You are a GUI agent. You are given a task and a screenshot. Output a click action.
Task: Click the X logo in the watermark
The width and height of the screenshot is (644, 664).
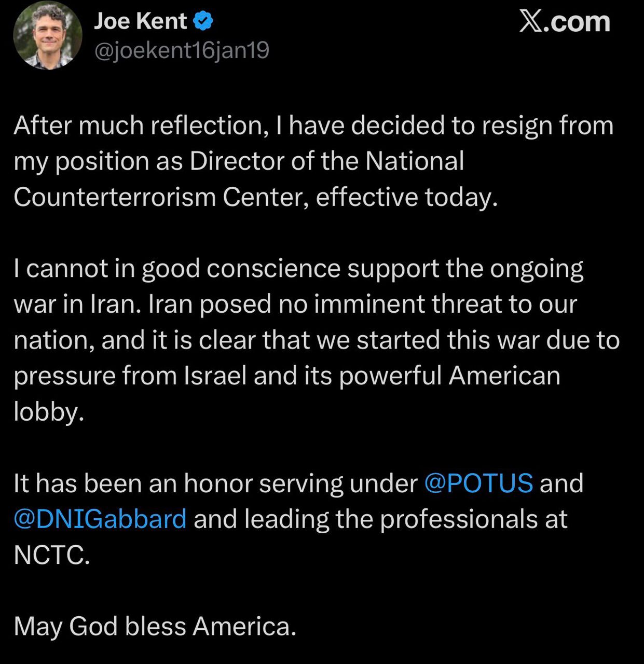pyautogui.click(x=530, y=22)
